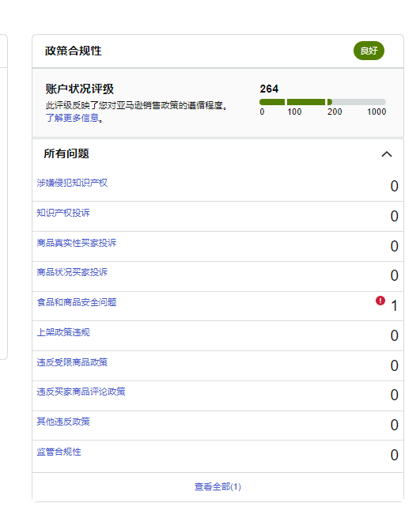
Task: Click 其他违反政策 link
Action: (x=63, y=422)
